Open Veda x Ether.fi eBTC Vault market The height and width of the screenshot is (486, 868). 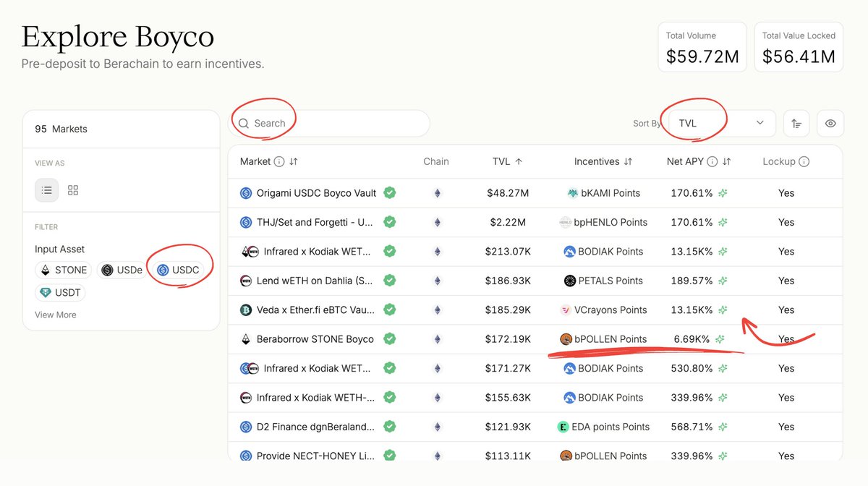[315, 310]
